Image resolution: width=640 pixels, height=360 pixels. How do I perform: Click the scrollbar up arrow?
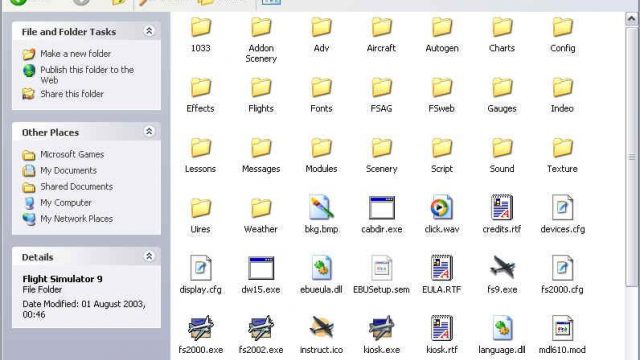coord(632,19)
